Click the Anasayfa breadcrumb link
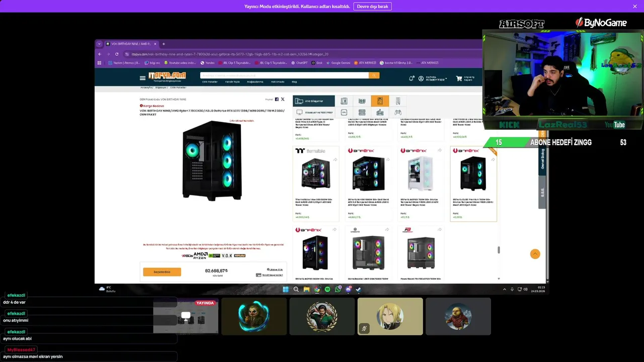Viewport: 644px width, 362px height. 146,87
